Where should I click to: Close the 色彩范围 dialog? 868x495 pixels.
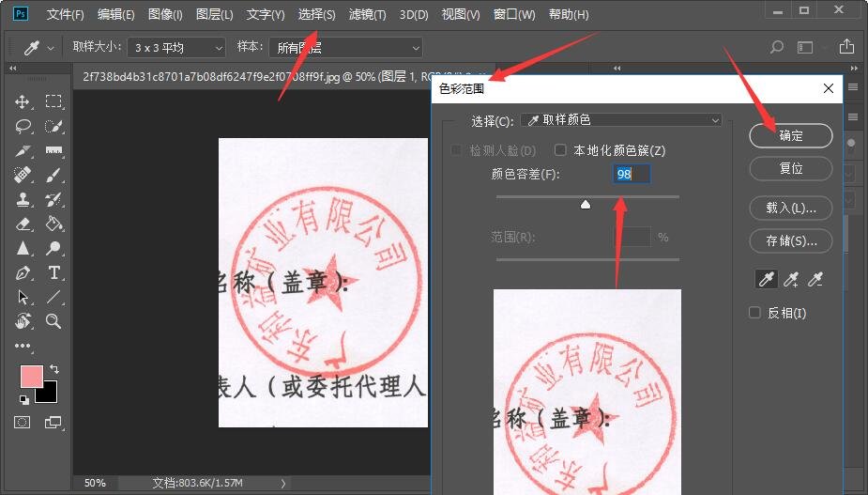coord(829,88)
